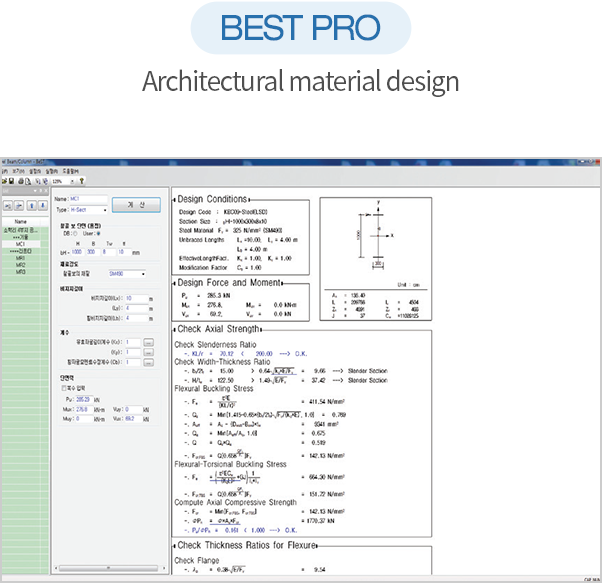The height and width of the screenshot is (583, 603).
Task: Click the B dimension field showing 300
Action: [x=92, y=252]
